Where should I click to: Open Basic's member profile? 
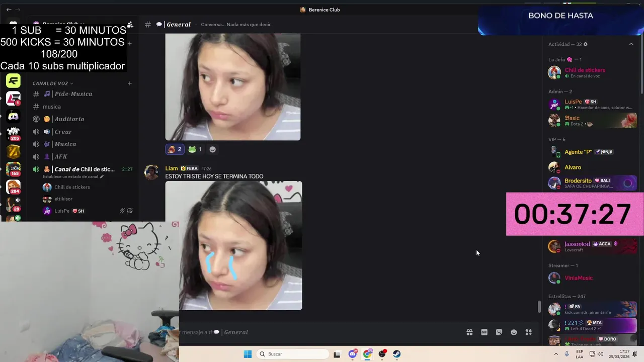(592, 121)
